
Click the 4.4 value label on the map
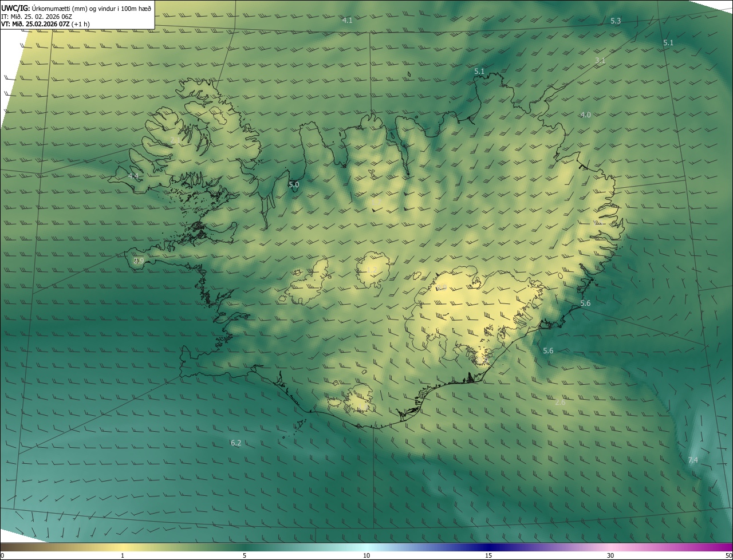pos(133,176)
